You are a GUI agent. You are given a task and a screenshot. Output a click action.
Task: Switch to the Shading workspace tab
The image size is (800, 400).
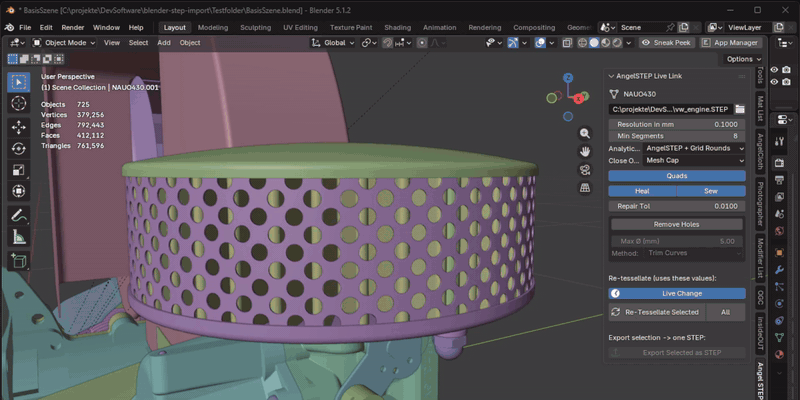[397, 28]
